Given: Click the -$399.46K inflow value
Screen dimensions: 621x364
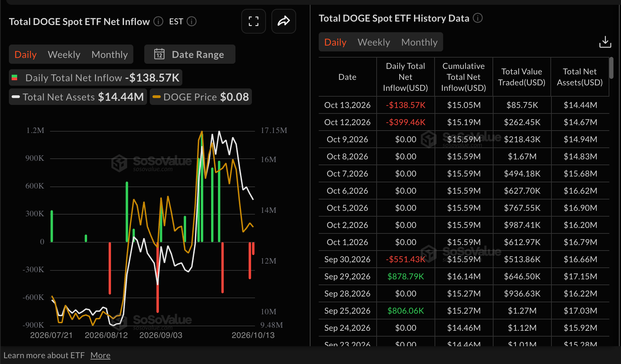Looking at the screenshot, I should [x=406, y=122].
